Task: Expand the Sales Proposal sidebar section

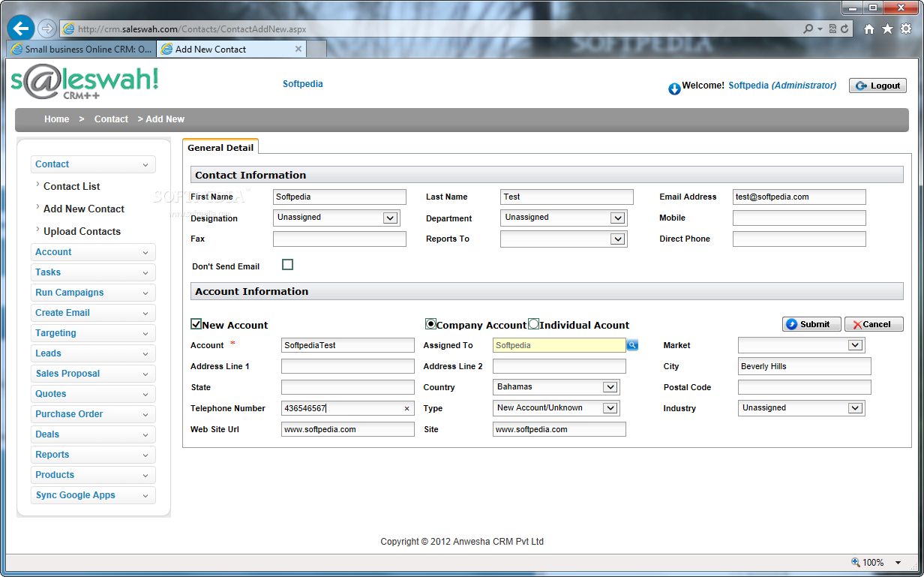Action: pos(93,374)
